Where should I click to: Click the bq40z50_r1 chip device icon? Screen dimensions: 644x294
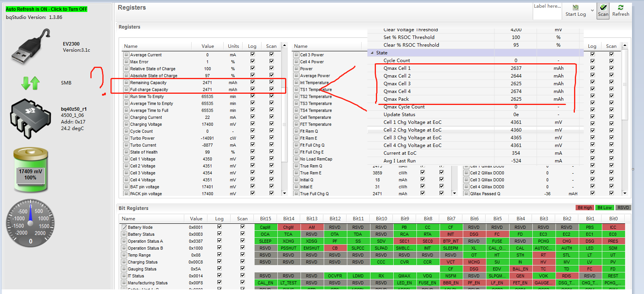31,118
